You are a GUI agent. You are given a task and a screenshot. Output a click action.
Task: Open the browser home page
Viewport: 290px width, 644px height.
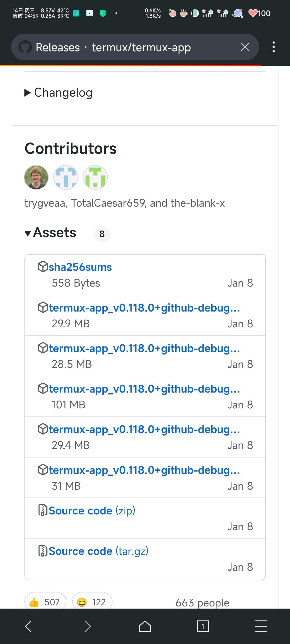[145, 626]
